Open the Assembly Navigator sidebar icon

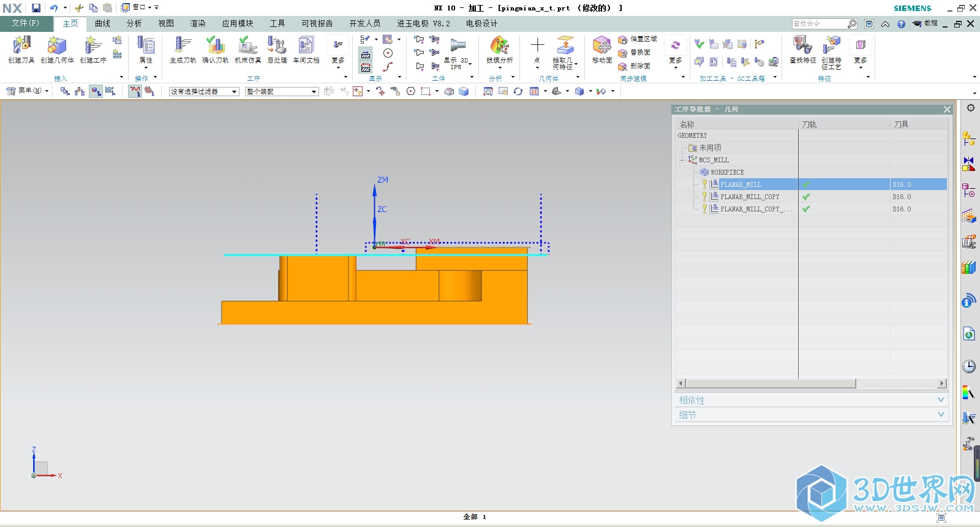(968, 139)
